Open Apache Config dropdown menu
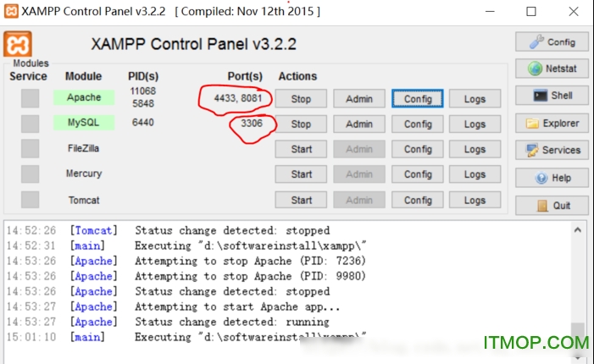 click(418, 99)
